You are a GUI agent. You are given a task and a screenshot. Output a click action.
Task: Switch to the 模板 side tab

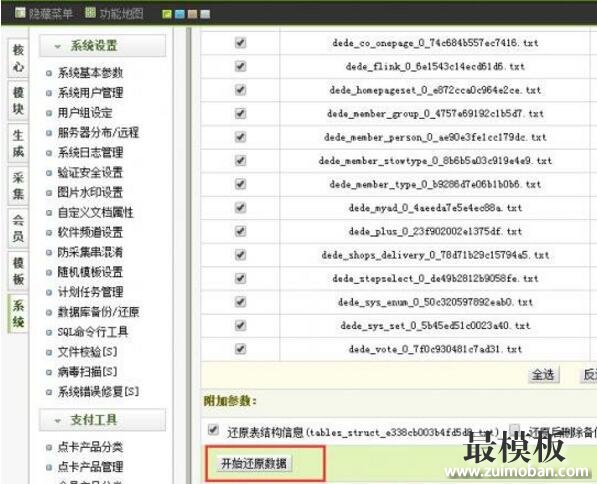tap(18, 271)
